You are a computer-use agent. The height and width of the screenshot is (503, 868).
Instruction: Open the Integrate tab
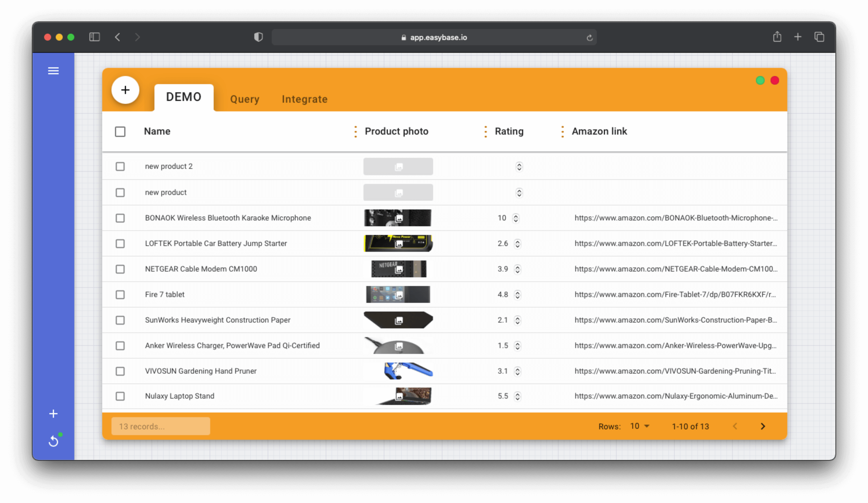(305, 99)
